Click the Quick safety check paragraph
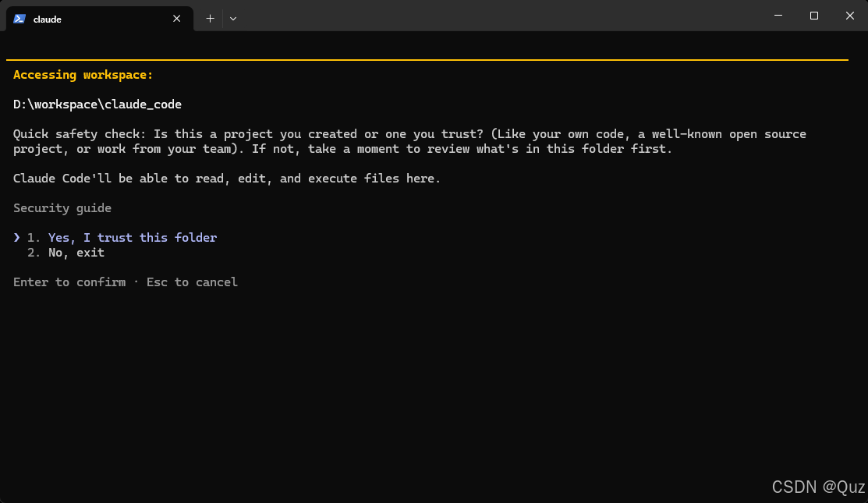 click(409, 142)
